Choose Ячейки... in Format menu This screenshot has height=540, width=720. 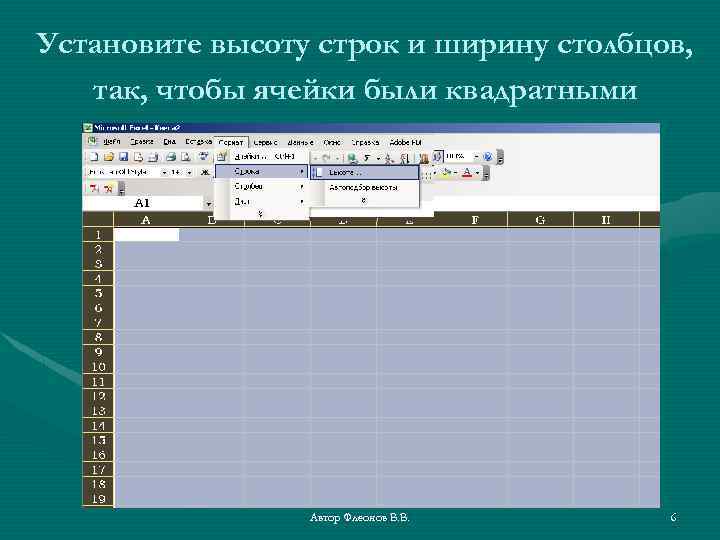click(x=262, y=157)
